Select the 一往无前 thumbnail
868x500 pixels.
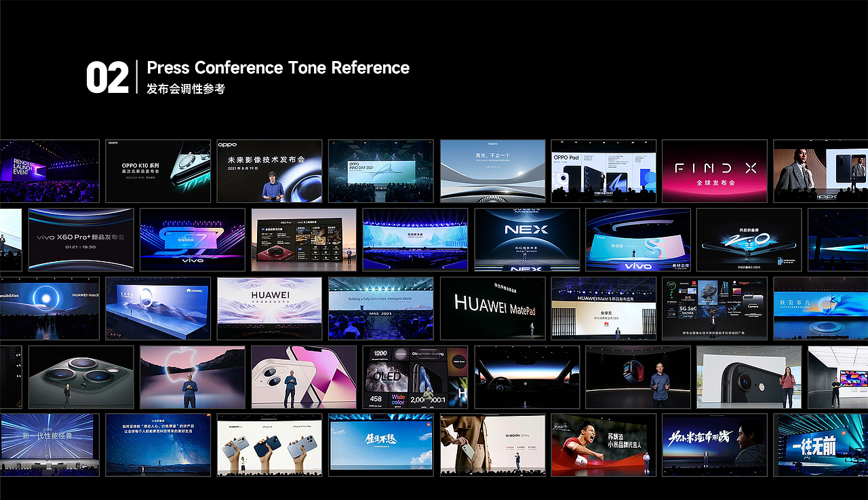821,445
